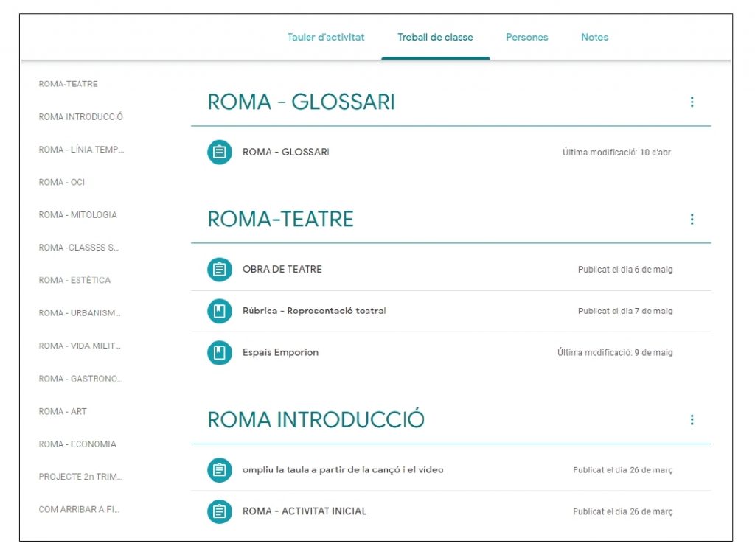This screenshot has width=755, height=560.
Task: Open the Espais Emporion material entry
Action: [280, 353]
